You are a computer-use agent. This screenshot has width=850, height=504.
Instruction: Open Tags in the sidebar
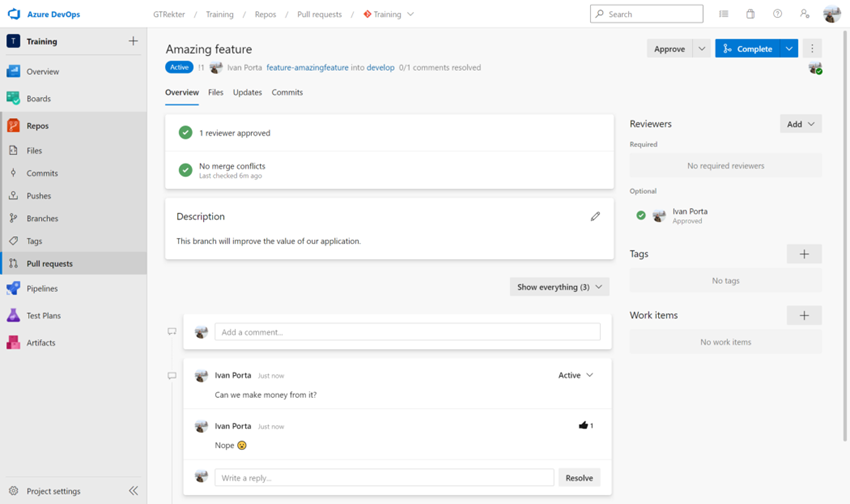34,241
